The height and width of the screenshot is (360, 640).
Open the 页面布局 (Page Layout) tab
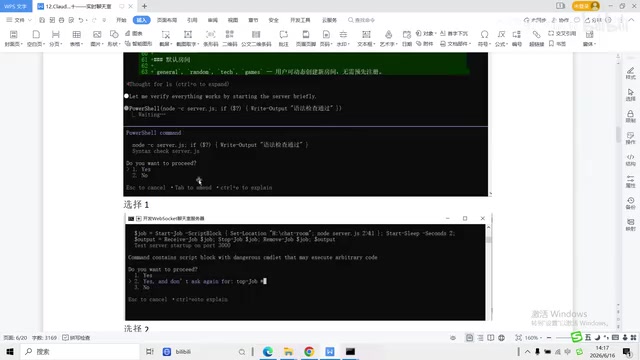[167, 20]
